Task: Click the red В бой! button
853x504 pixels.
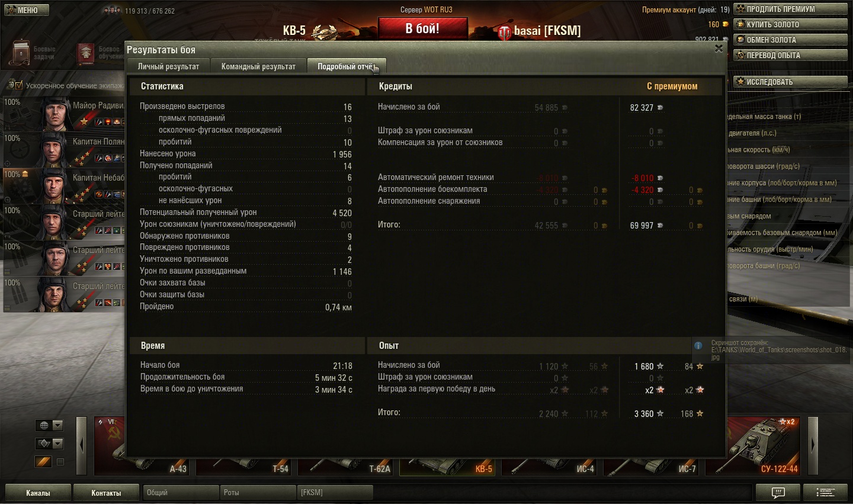Action: click(422, 28)
